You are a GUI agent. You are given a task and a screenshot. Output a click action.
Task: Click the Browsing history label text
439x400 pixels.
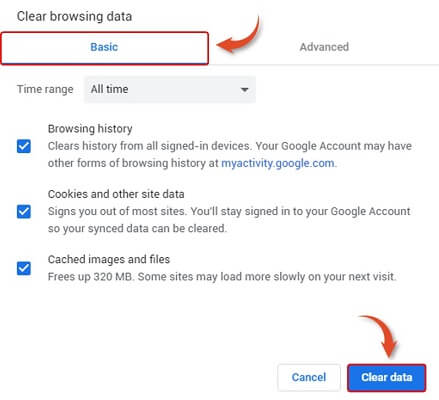point(90,129)
